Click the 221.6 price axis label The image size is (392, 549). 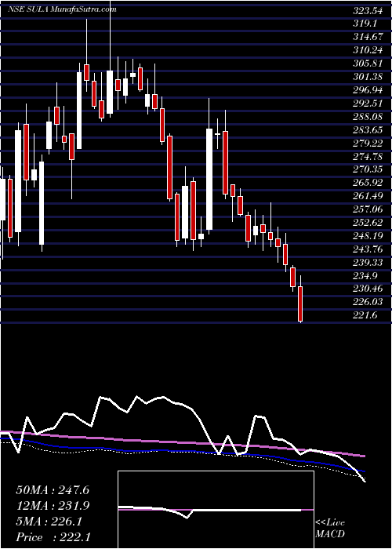pos(365,315)
